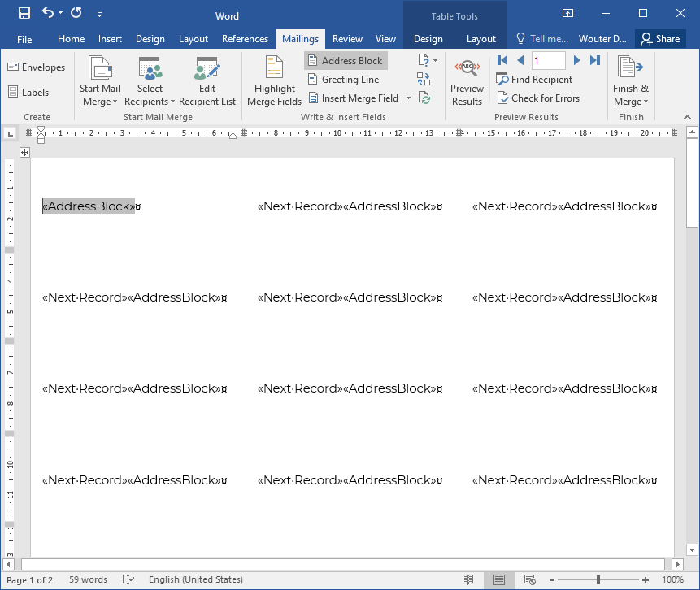The image size is (700, 590).
Task: Click the zoom out minus button
Action: pyautogui.click(x=552, y=580)
